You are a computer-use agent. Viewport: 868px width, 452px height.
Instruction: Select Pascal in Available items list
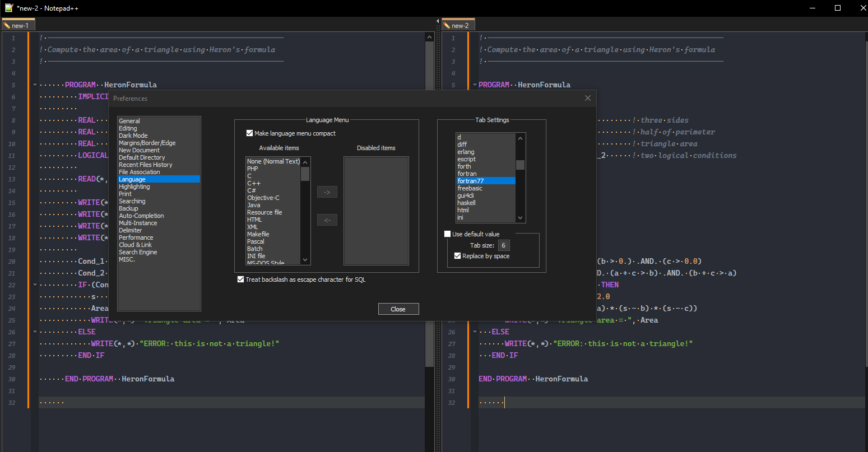(x=273, y=241)
